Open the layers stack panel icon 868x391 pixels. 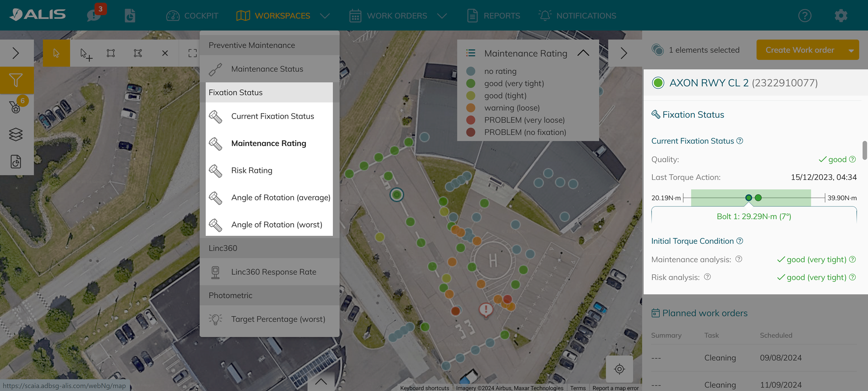[x=16, y=134]
